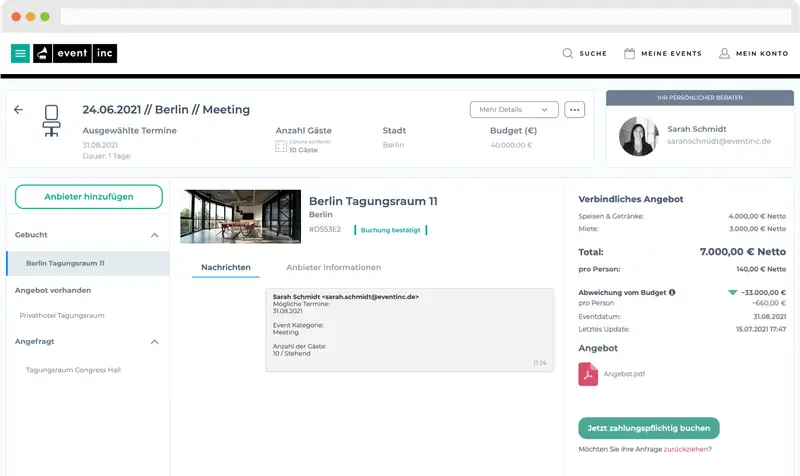
Task: Select Berlin Tagungsraum 11 in sidebar
Action: click(x=88, y=263)
